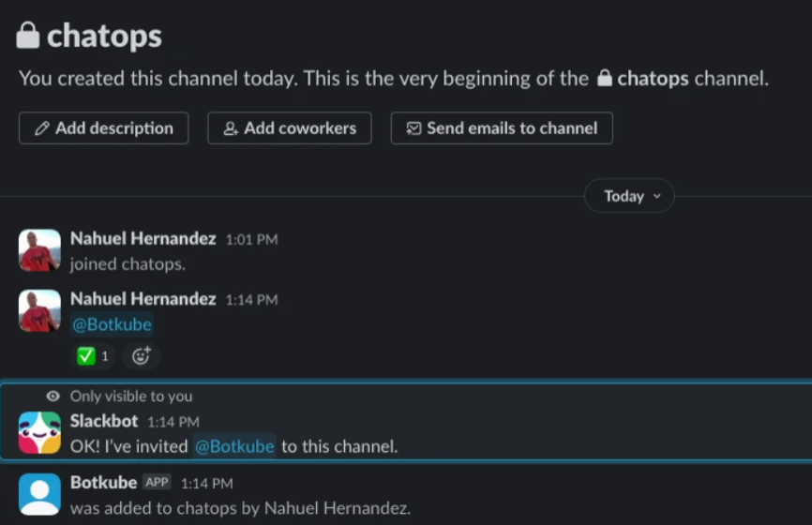Click the 1:01 PM timestamp on join message
Screen dimensions: 812x525
click(251, 240)
